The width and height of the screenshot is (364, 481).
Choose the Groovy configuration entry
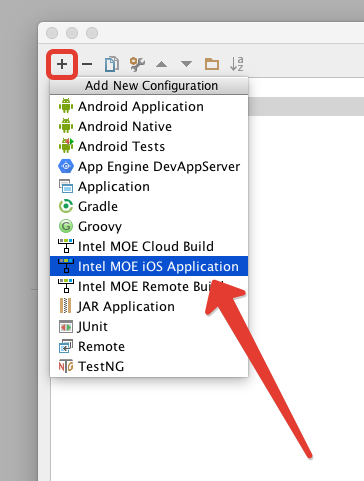[x=149, y=226]
